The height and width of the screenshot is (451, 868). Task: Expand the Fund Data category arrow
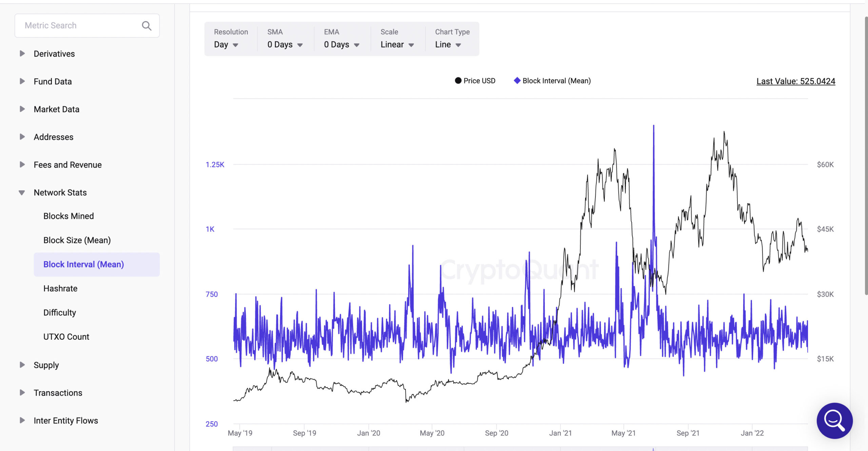pos(22,81)
